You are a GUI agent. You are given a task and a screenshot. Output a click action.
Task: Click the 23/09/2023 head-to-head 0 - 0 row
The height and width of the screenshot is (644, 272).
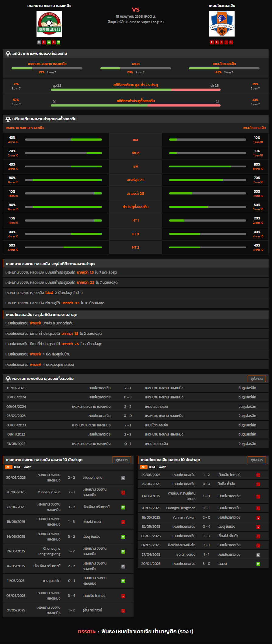tap(136, 416)
